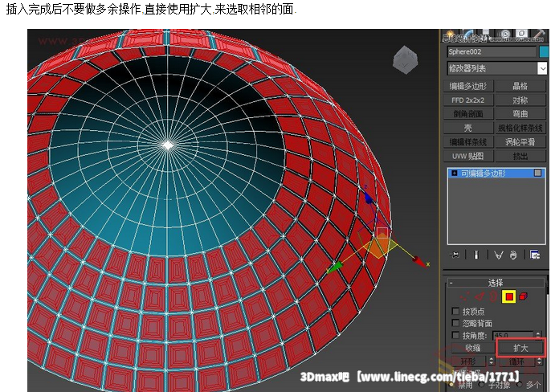Click the 倒角剖面 modifier button
Viewport: 551px width, 392px height.
point(468,114)
